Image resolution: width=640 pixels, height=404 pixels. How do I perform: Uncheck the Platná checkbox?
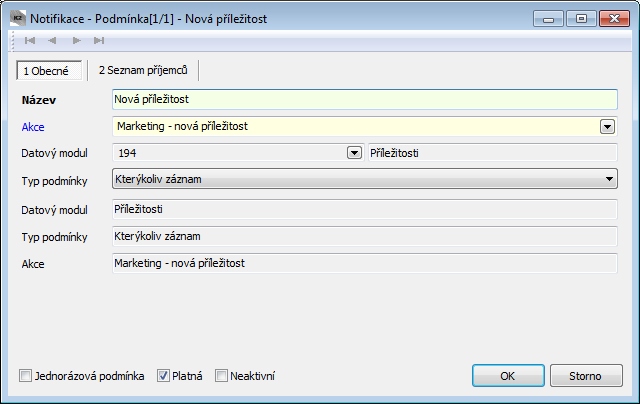tap(163, 375)
